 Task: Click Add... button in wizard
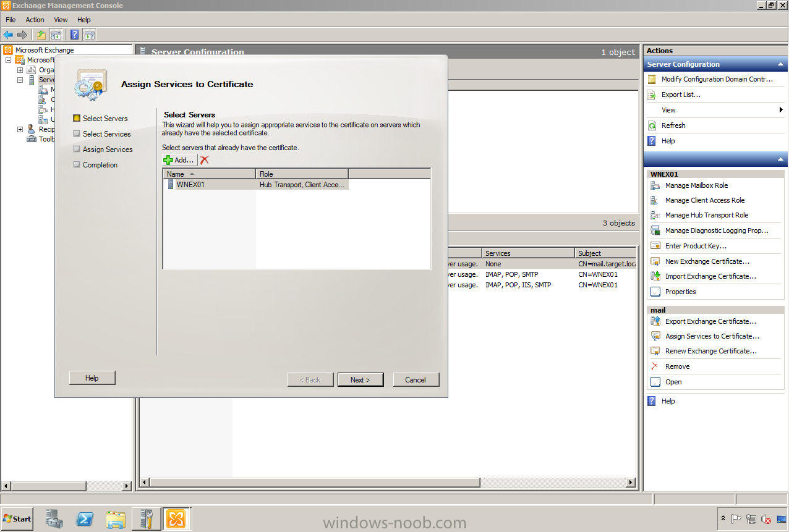pos(180,160)
